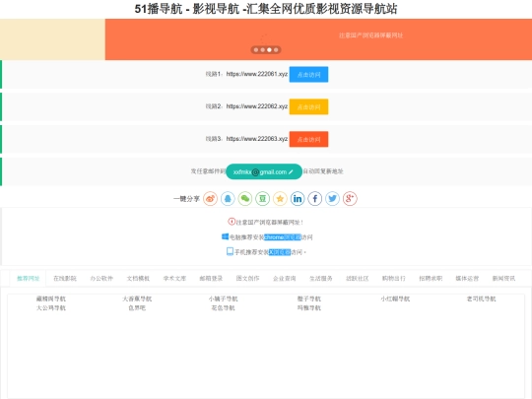Share the page to Weibo

210,198
